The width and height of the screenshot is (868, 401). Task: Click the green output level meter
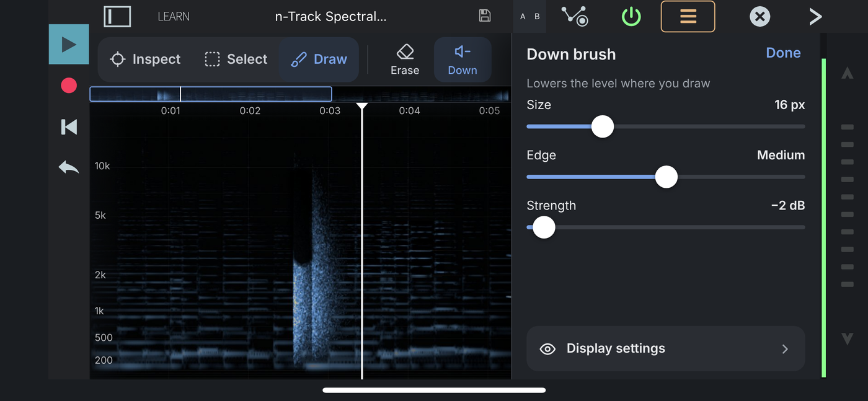tap(824, 218)
